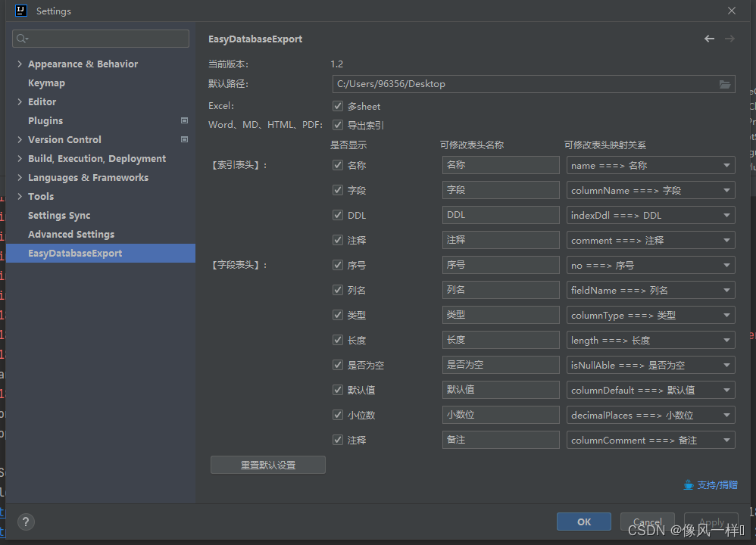Select EasyDatabaseExport in settings tree
Screen dimensions: 756x545
[101, 253]
